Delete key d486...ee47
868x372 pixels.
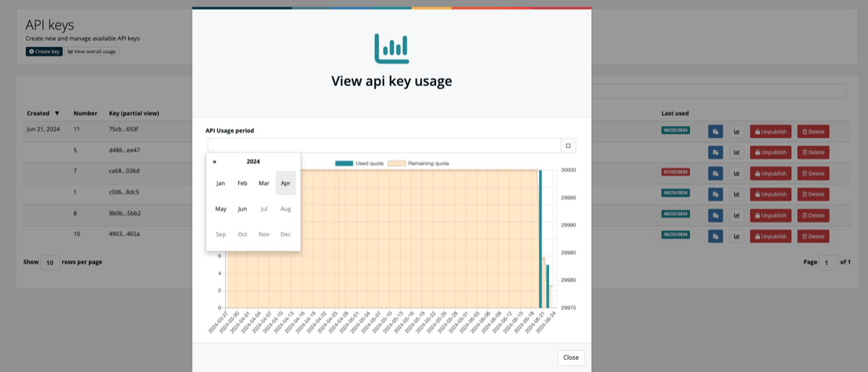click(x=813, y=152)
